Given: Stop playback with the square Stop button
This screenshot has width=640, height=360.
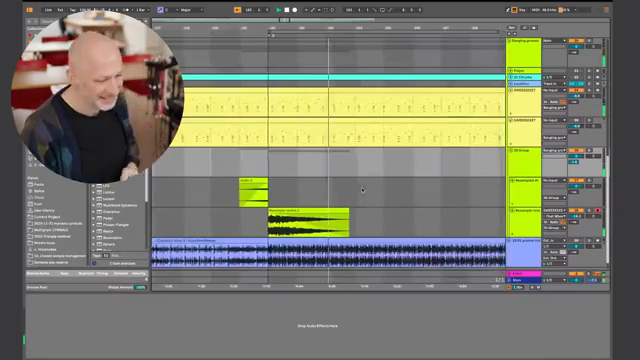Looking at the screenshot, I should pyautogui.click(x=287, y=10).
